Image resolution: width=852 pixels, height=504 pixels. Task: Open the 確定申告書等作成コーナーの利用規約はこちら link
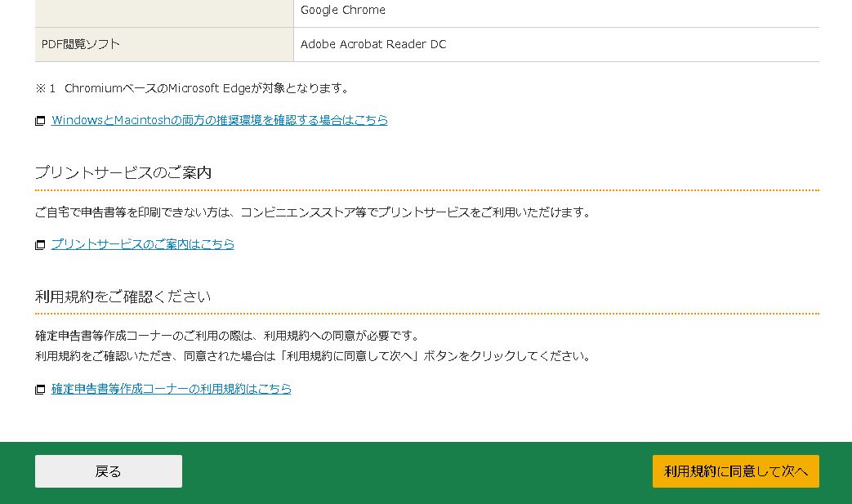(171, 389)
